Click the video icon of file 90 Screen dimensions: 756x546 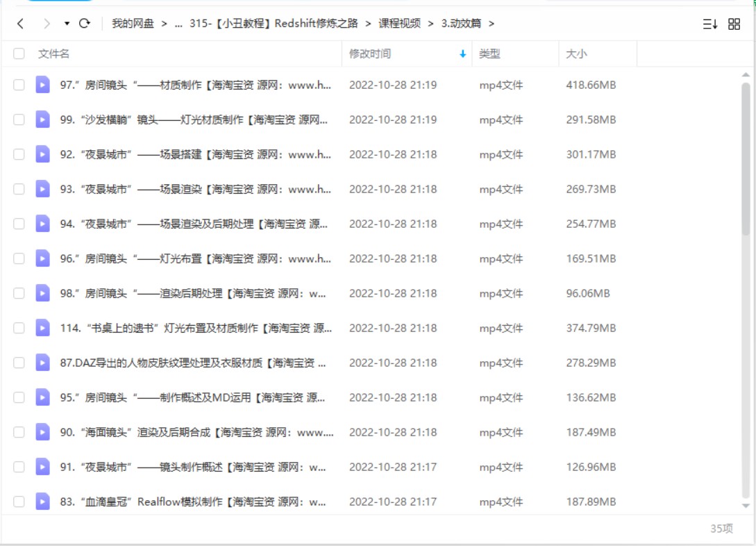coord(42,432)
